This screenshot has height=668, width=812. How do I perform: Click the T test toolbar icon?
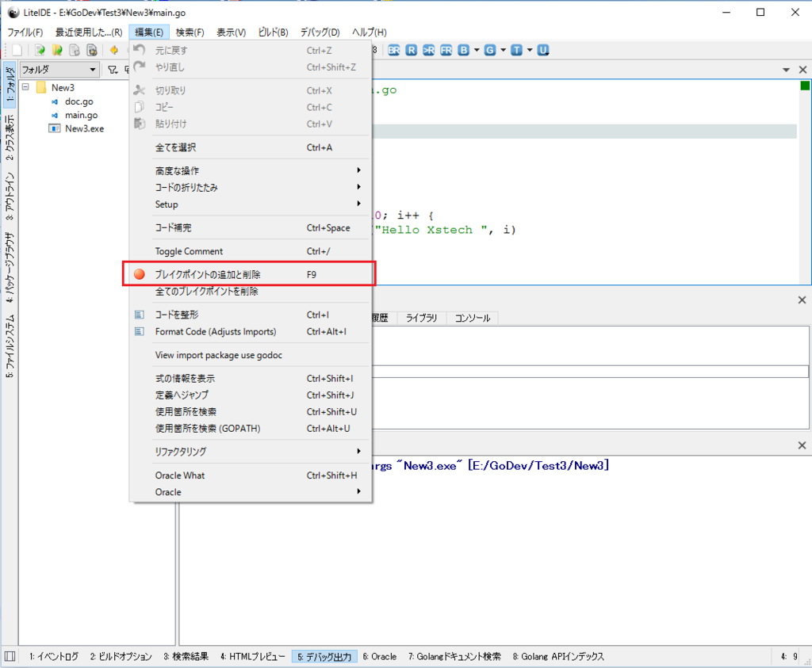click(x=516, y=50)
